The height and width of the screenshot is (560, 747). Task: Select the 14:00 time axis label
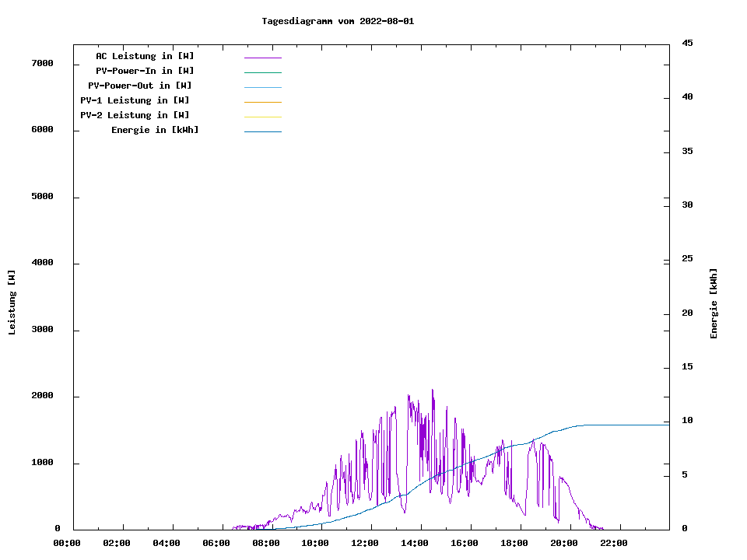[x=415, y=543]
